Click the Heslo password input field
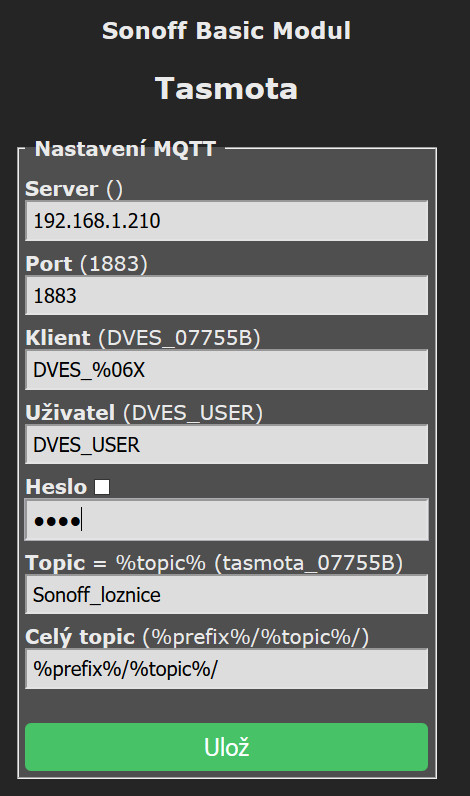This screenshot has height=796, width=470. [x=226, y=520]
